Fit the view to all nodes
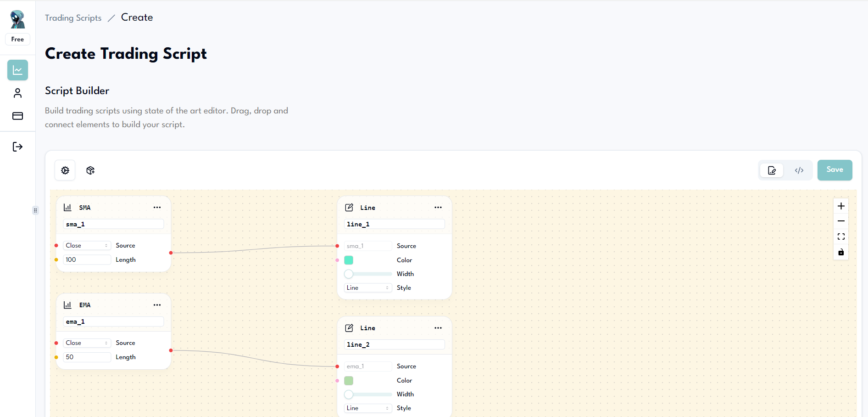Viewport: 868px width, 417px height. point(841,237)
